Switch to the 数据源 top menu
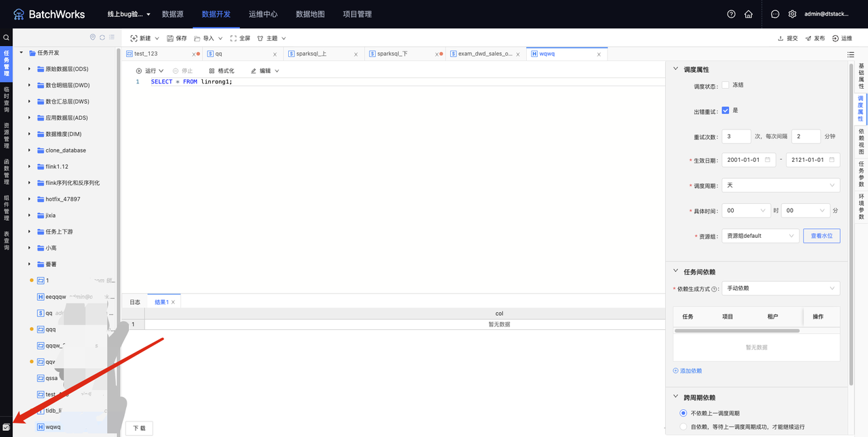Image resolution: width=868 pixels, height=437 pixels. coord(173,14)
